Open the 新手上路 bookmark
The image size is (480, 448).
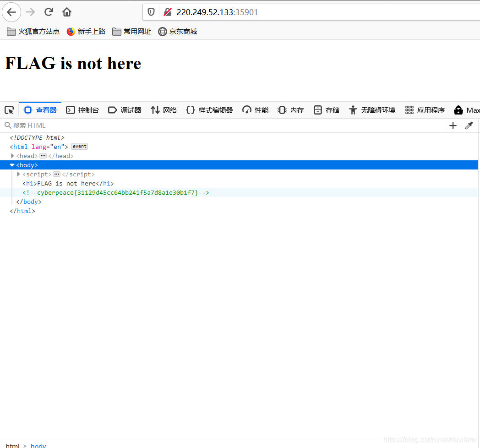pos(86,32)
